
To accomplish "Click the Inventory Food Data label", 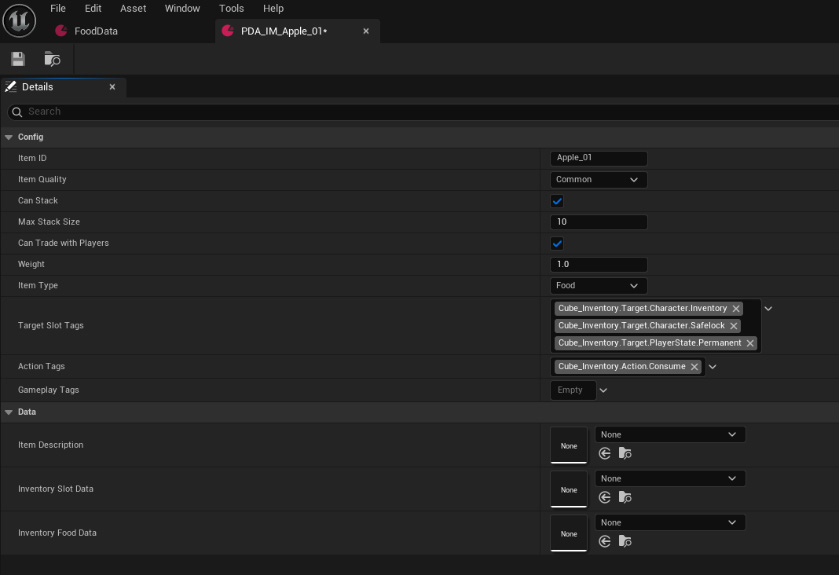I will click(x=57, y=533).
